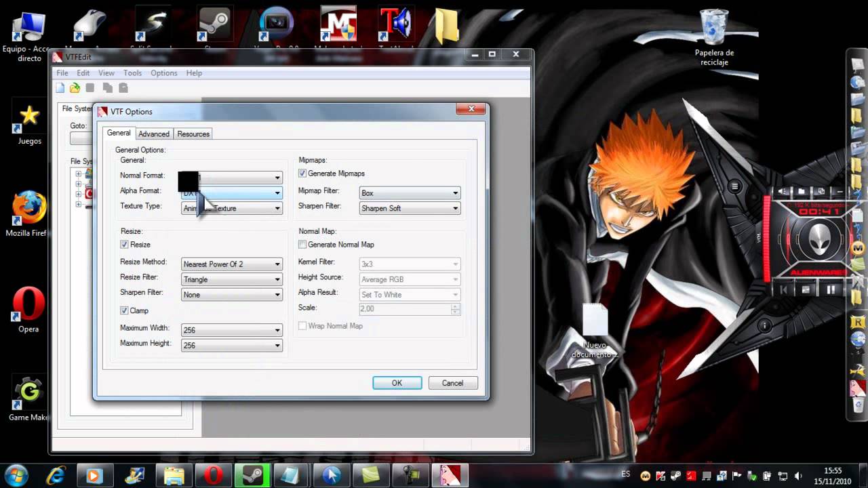This screenshot has height=488, width=868.
Task: Click the New file icon in VTFEdit toolbar
Action: (60, 87)
